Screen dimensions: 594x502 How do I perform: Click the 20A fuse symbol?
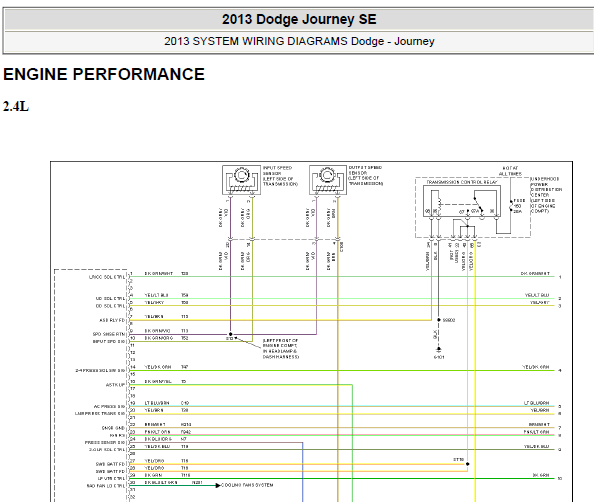511,206
